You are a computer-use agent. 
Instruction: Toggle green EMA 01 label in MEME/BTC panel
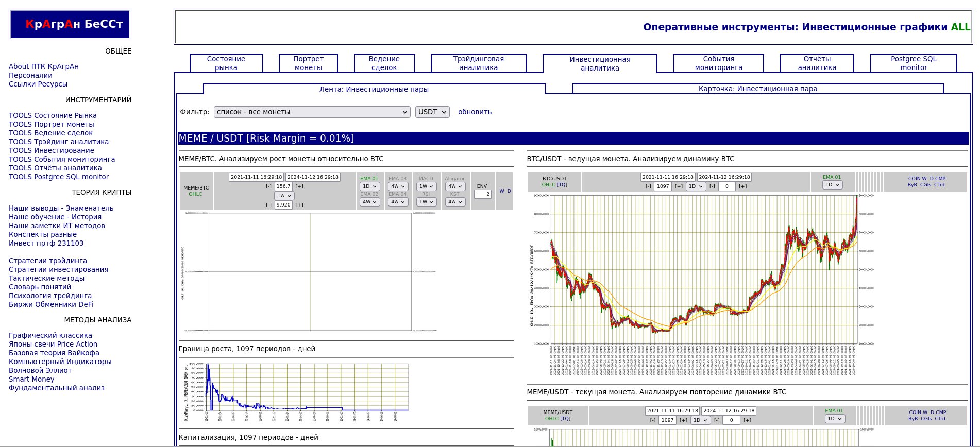pyautogui.click(x=369, y=179)
